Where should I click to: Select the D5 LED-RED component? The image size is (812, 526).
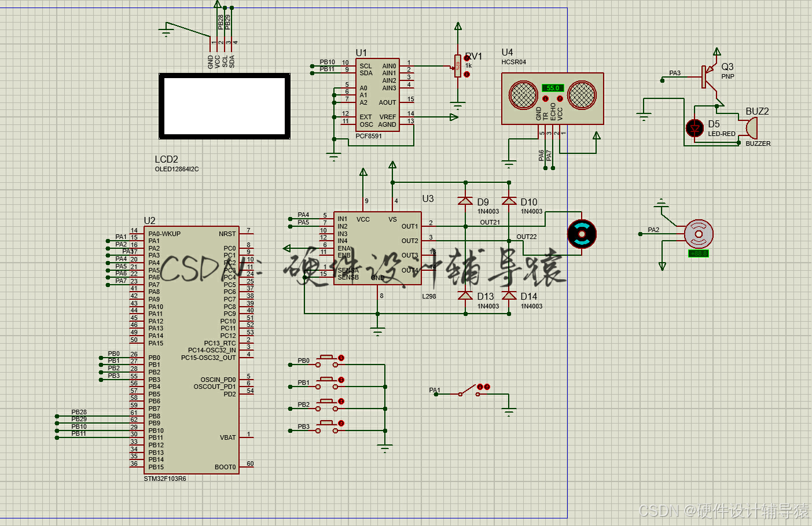tap(695, 128)
